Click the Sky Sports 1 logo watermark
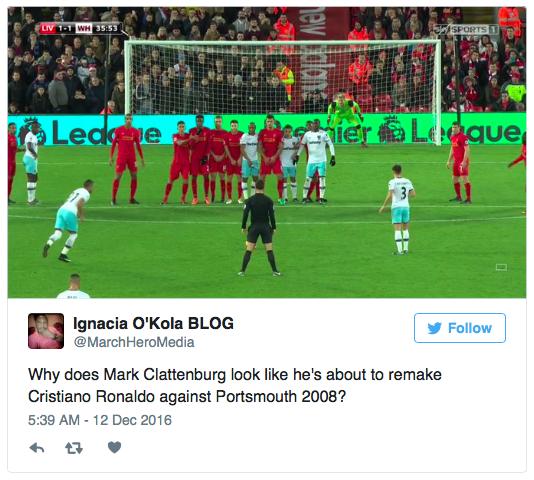The image size is (534, 480). (468, 30)
